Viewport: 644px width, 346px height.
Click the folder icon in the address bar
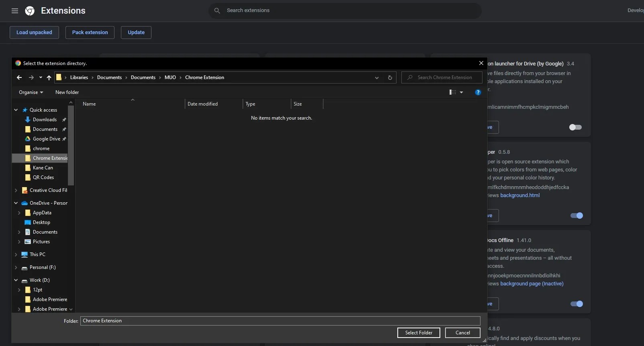coord(59,77)
